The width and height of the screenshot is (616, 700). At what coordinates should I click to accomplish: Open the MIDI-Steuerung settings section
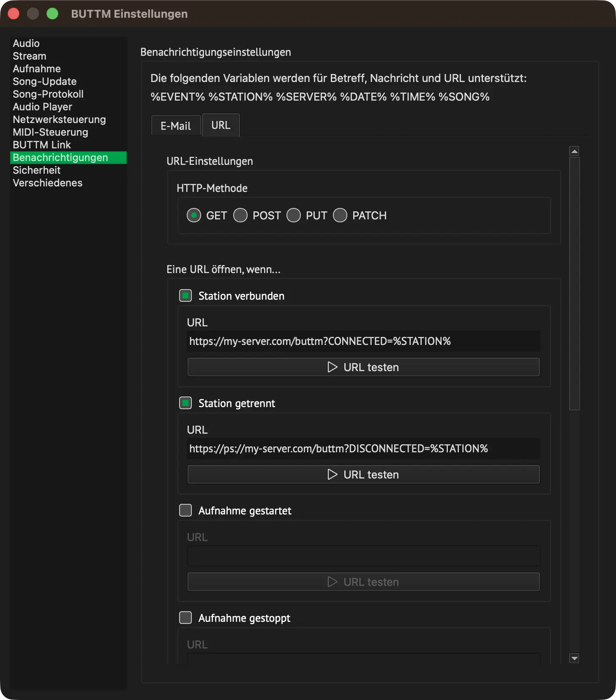(68, 132)
